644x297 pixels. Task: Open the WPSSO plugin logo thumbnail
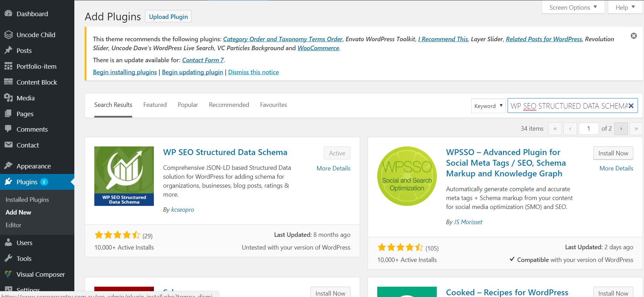(407, 176)
